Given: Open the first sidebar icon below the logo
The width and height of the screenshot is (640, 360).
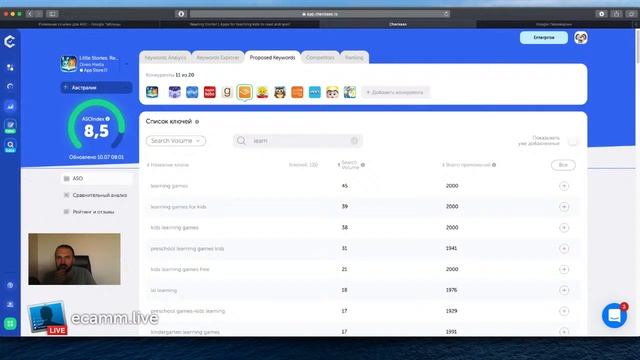Looking at the screenshot, I should [x=10, y=67].
